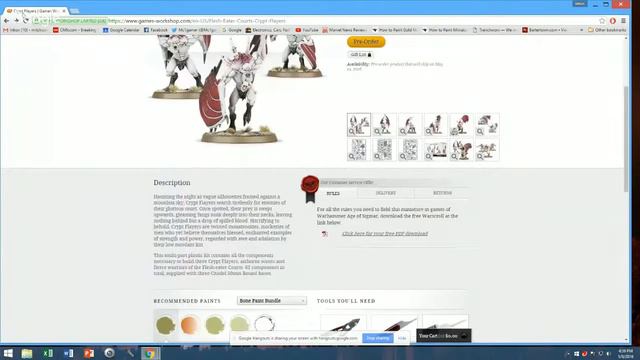
Task: Open Excel from the taskbar
Action: (x=48, y=353)
